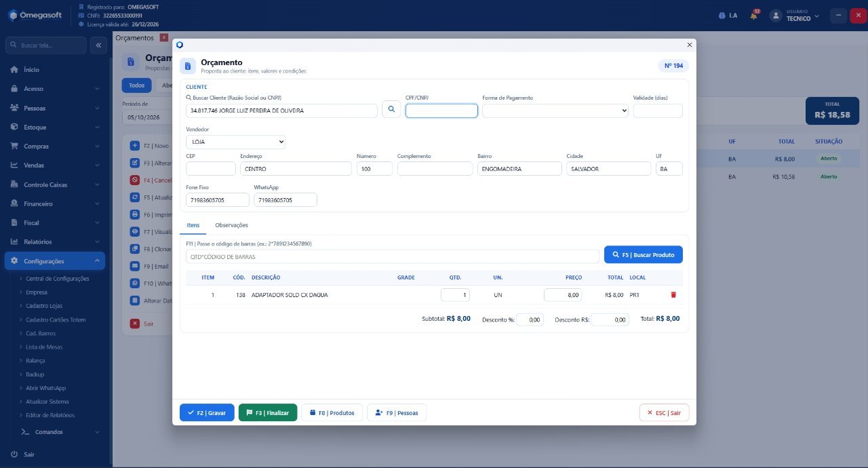
Task: Click the F6 print icon in background window
Action: [134, 214]
